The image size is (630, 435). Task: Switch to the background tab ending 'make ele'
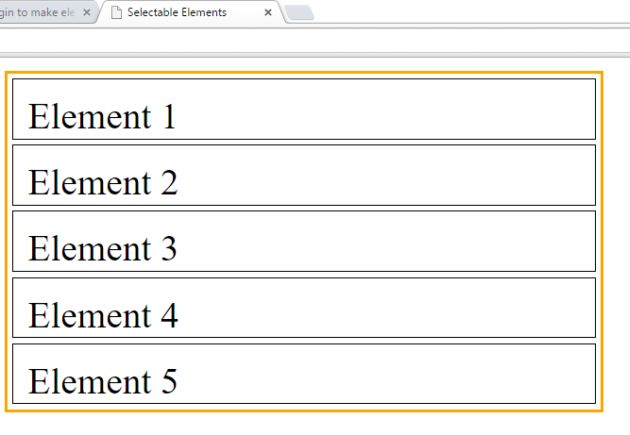[x=35, y=12]
